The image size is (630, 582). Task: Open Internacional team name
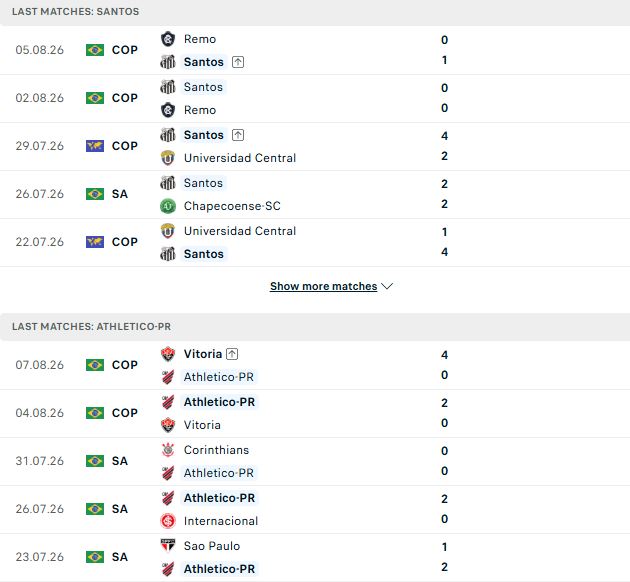point(221,521)
